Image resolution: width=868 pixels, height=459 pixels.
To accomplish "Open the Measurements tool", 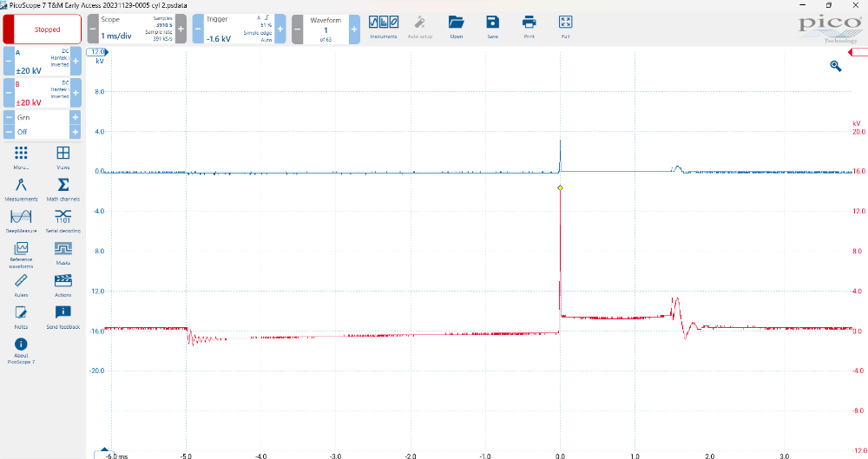I will pos(21,187).
